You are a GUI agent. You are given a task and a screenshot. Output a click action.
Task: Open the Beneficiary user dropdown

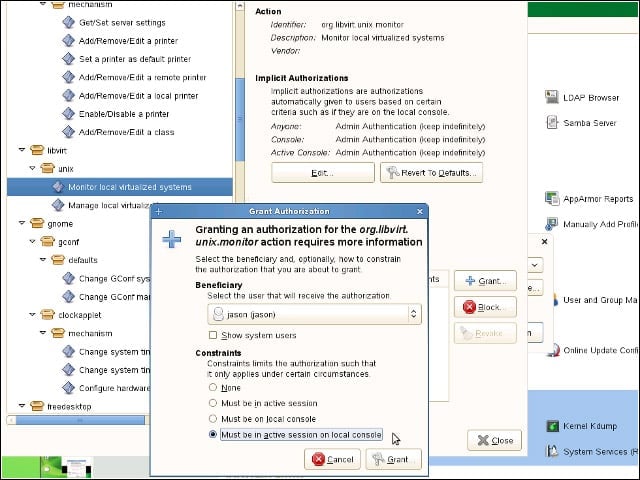[x=314, y=314]
